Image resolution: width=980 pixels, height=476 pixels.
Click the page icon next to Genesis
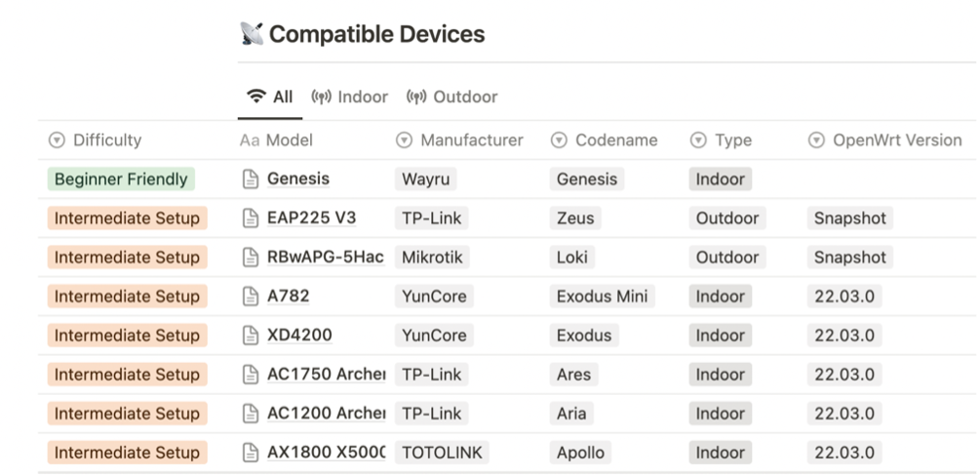pos(250,178)
